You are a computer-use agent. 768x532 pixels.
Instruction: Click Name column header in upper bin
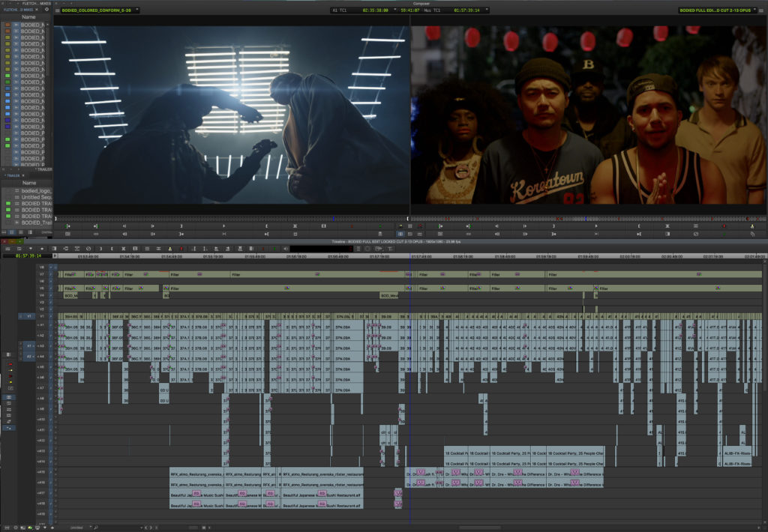point(28,17)
